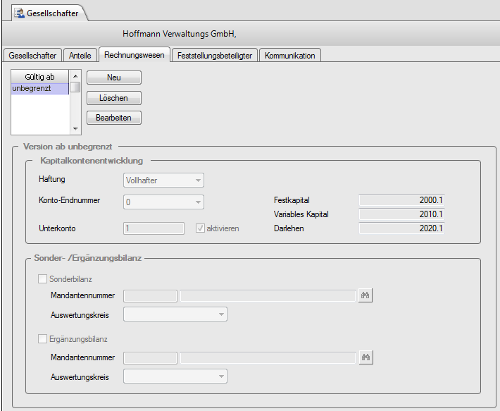Click the Hoffmann Verwaltungs GmbH title text
Image resolution: width=500 pixels, height=411 pixels.
pos(179,34)
